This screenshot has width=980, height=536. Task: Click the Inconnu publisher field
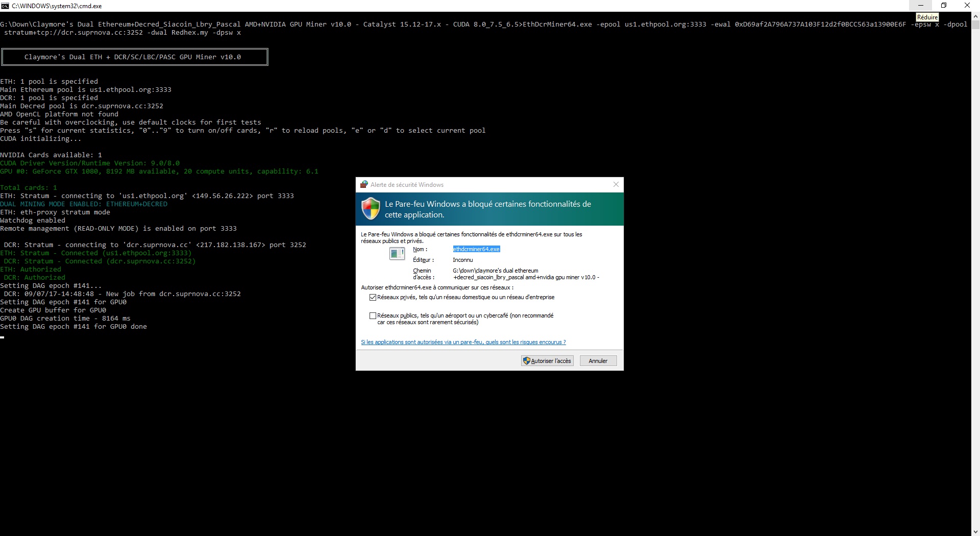pyautogui.click(x=463, y=260)
